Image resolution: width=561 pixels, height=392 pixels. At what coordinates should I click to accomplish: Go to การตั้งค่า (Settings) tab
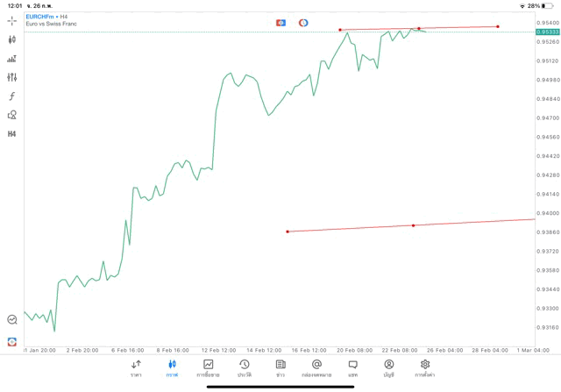click(x=425, y=368)
